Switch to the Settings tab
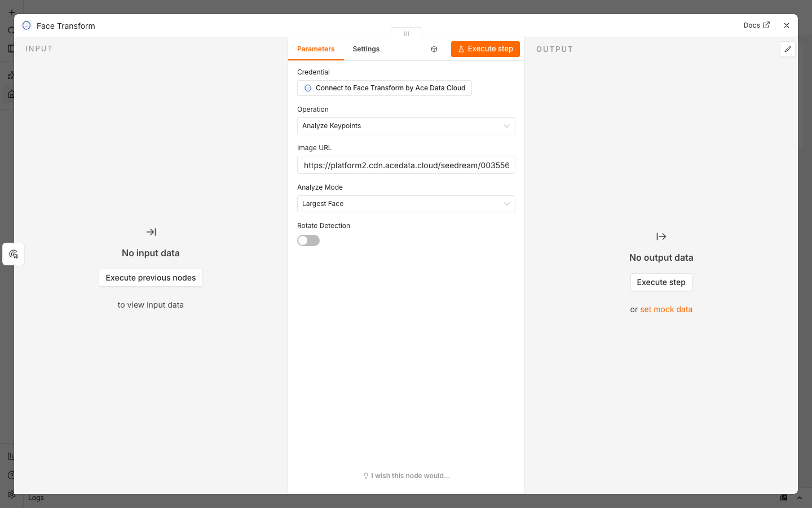This screenshot has width=812, height=508. tap(366, 49)
